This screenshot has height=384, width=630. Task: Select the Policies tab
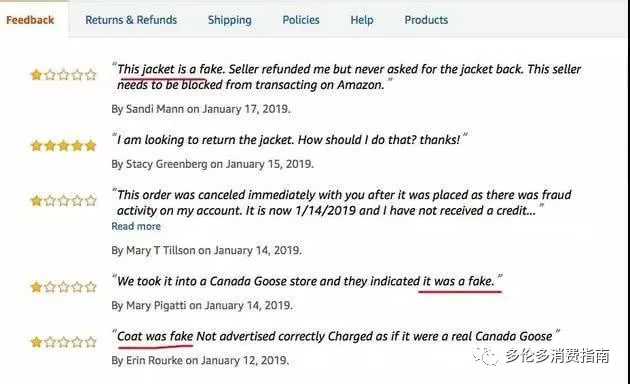click(x=301, y=20)
